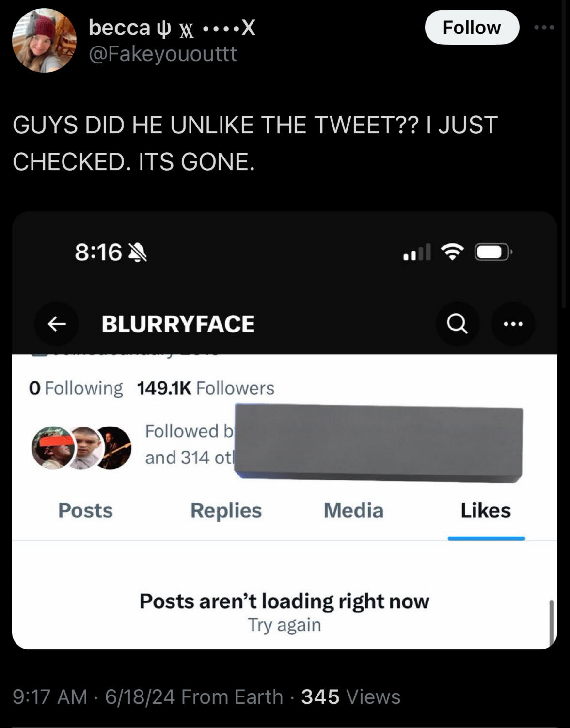Switch to the Posts tab
This screenshot has width=570, height=728.
(x=85, y=510)
